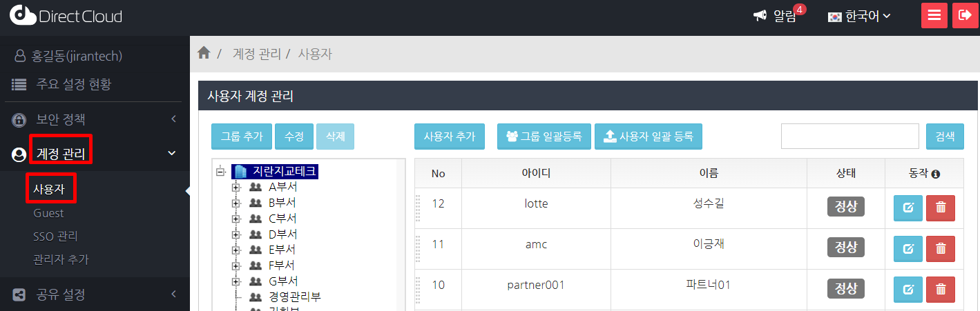Click the red logout icon button
The height and width of the screenshot is (311, 980).
pyautogui.click(x=965, y=15)
